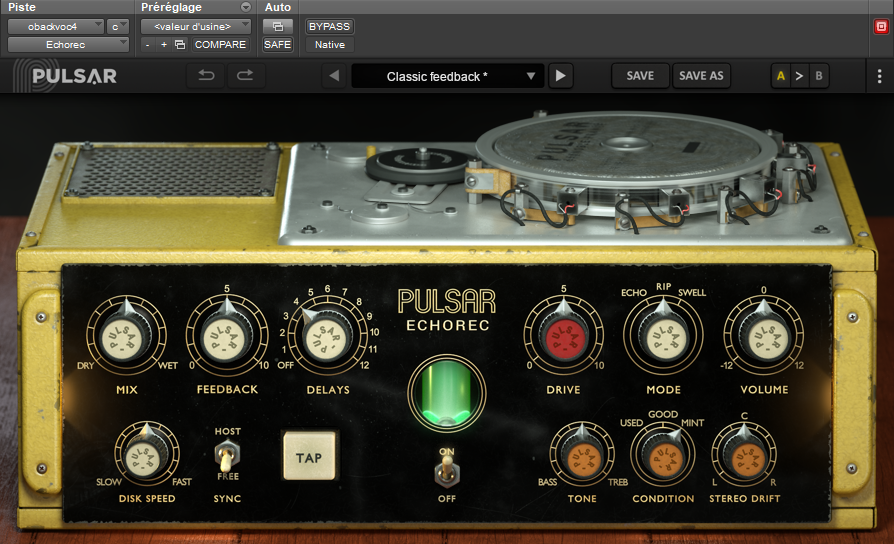Go to the next preset
The height and width of the screenshot is (544, 894).
pyautogui.click(x=561, y=76)
